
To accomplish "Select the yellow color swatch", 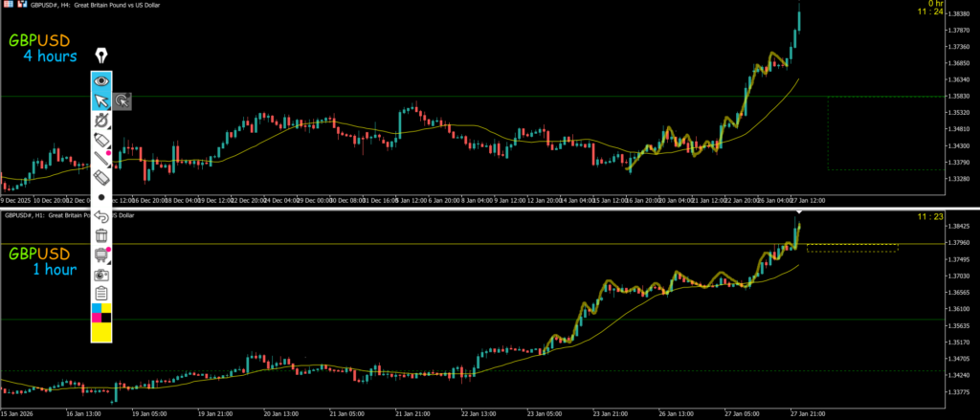I will [101, 331].
